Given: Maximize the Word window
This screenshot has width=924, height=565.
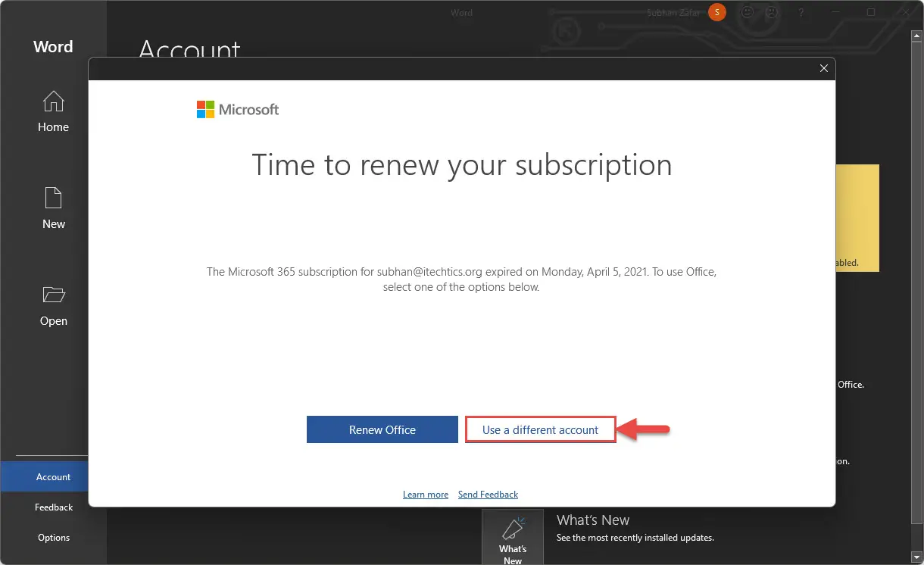Looking at the screenshot, I should [871, 12].
